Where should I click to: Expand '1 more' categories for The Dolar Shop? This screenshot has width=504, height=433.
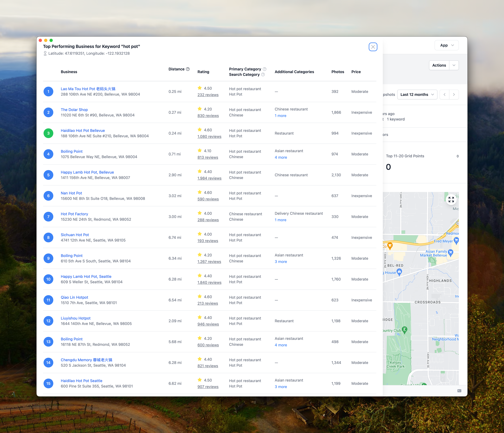click(x=280, y=116)
